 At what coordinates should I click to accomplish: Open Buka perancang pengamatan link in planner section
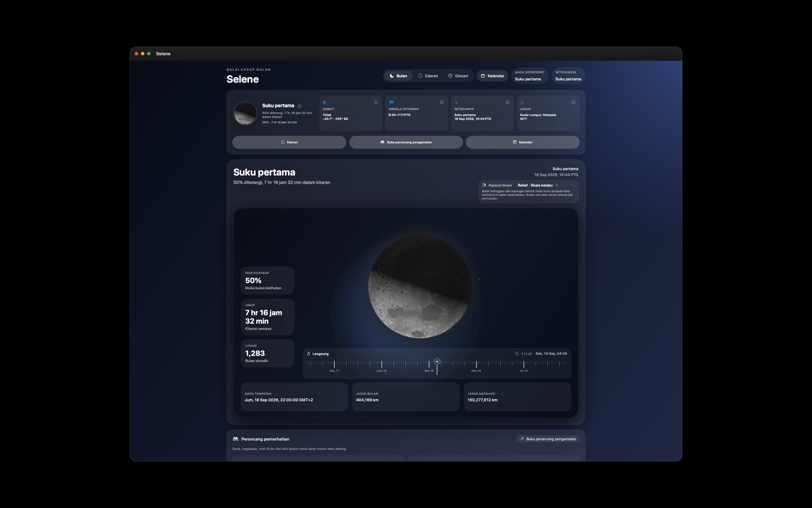click(x=548, y=439)
